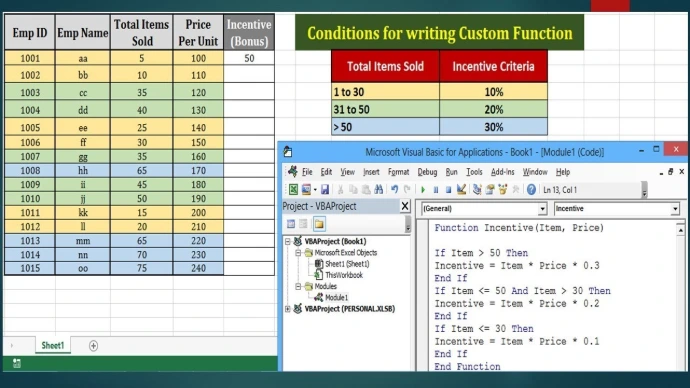Click macro record icon in Excel status bar

[x=17, y=363]
